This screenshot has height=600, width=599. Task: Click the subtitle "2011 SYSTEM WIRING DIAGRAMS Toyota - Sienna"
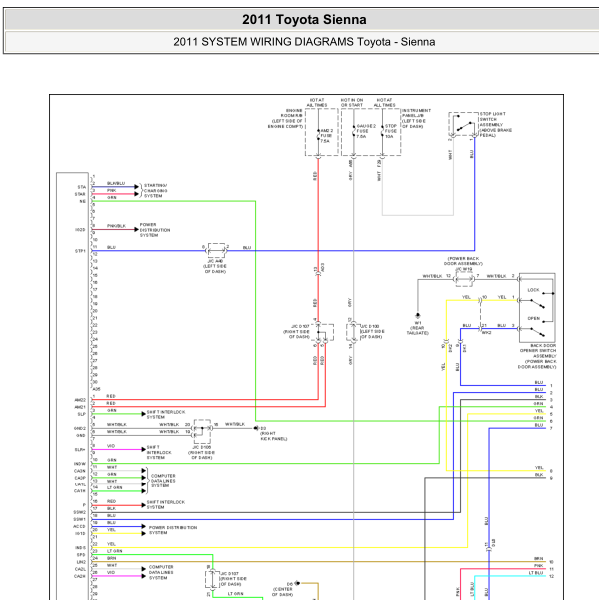point(304,42)
